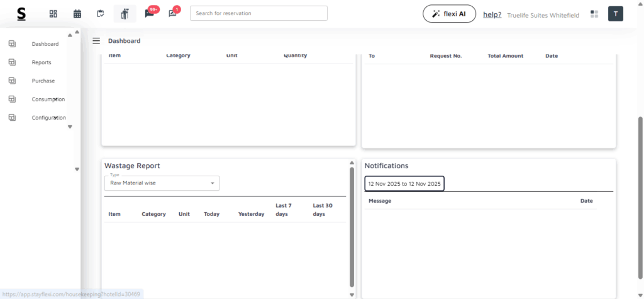Click the Stayflexi S logo
The height and width of the screenshot is (299, 644).
coord(22,14)
